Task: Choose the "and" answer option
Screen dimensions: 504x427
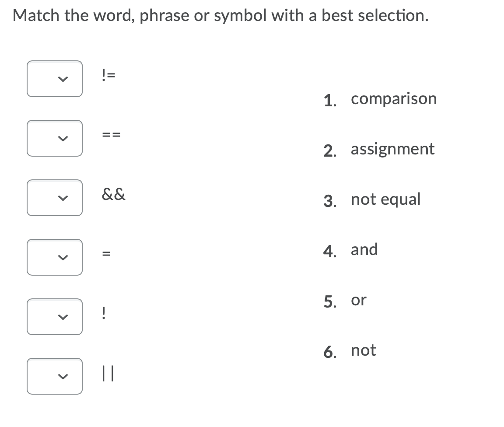Action: [364, 250]
